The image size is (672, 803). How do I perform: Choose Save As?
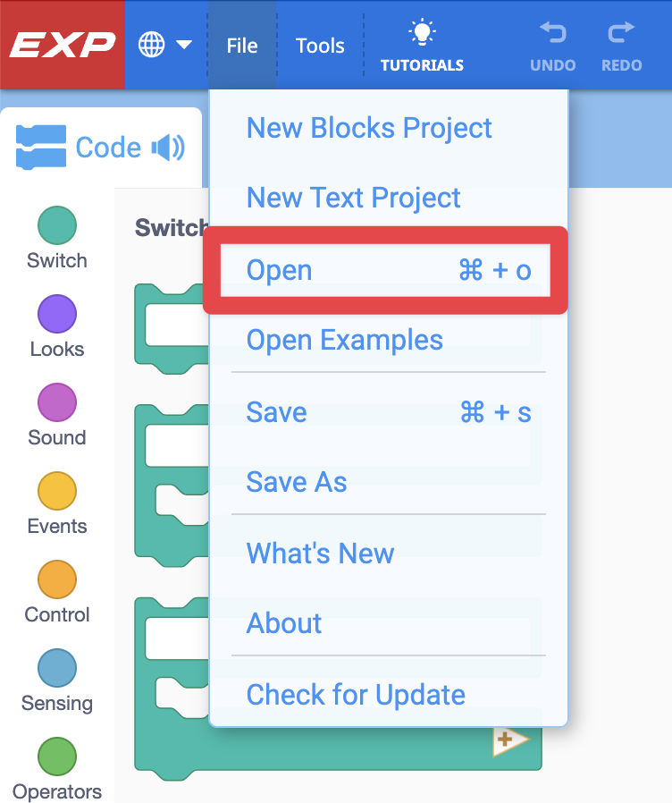pos(296,482)
